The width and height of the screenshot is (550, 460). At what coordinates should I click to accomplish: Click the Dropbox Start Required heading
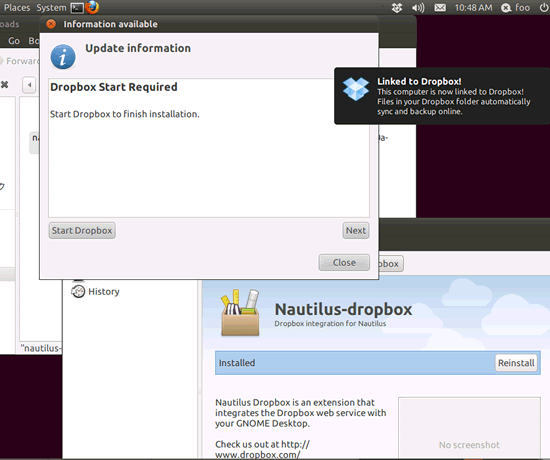[114, 87]
